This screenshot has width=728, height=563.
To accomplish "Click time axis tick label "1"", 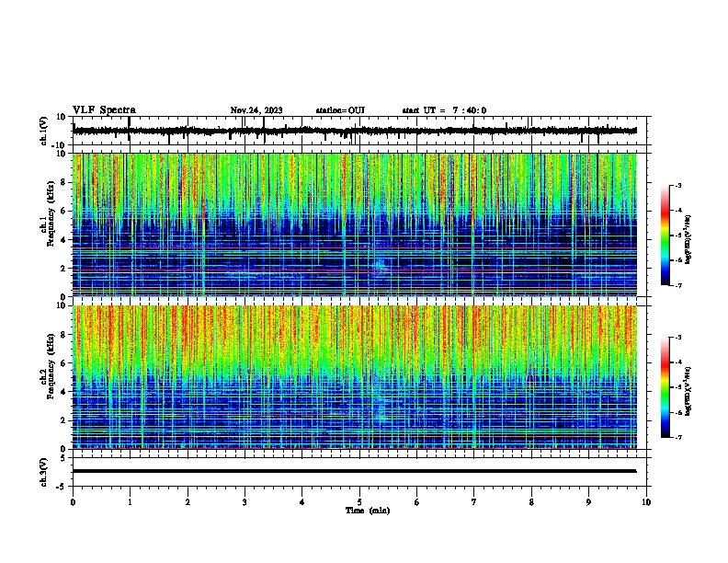I will click(130, 502).
